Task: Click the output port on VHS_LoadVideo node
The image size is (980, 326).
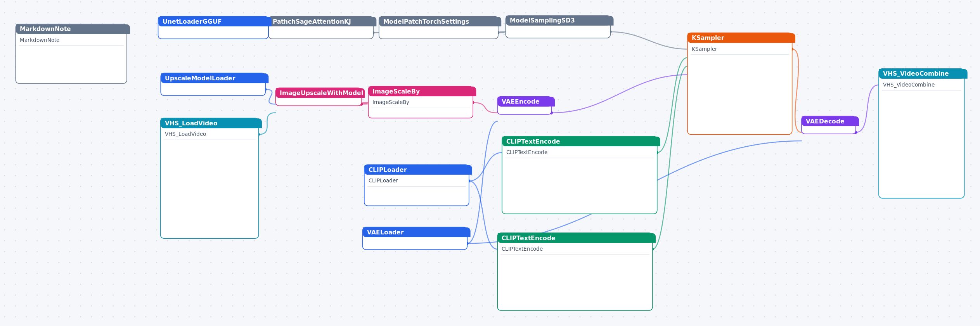Action: tap(259, 134)
